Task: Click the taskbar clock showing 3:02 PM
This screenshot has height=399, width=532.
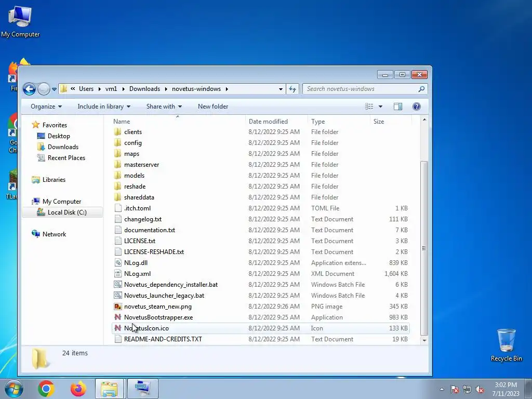Action: pos(506,389)
